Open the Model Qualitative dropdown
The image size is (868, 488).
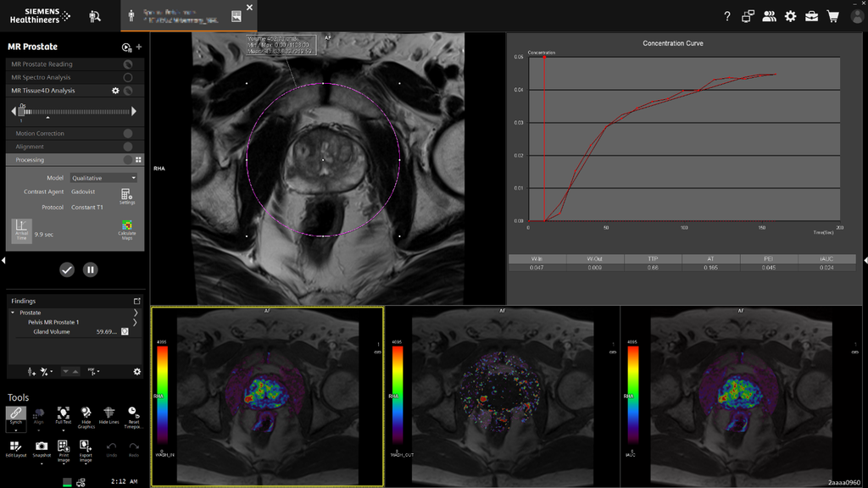coord(103,177)
